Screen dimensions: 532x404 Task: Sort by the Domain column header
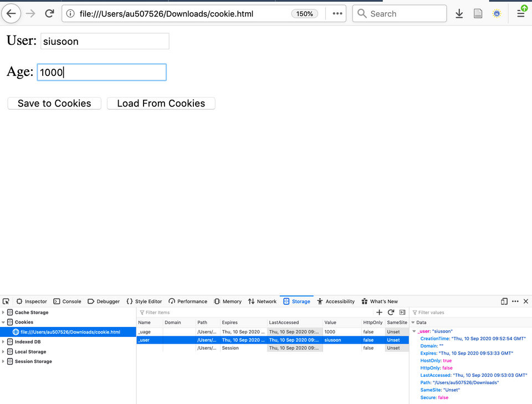click(x=179, y=322)
